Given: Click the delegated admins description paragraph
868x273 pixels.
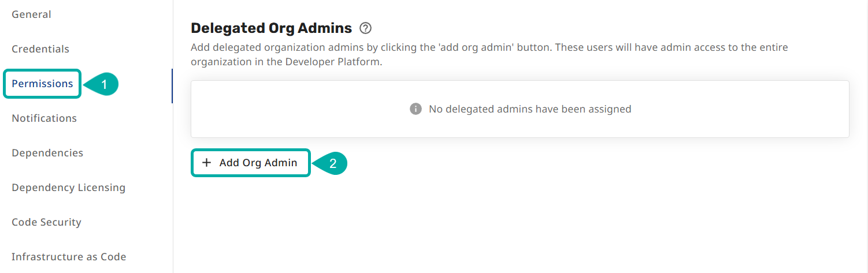Looking at the screenshot, I should point(489,54).
